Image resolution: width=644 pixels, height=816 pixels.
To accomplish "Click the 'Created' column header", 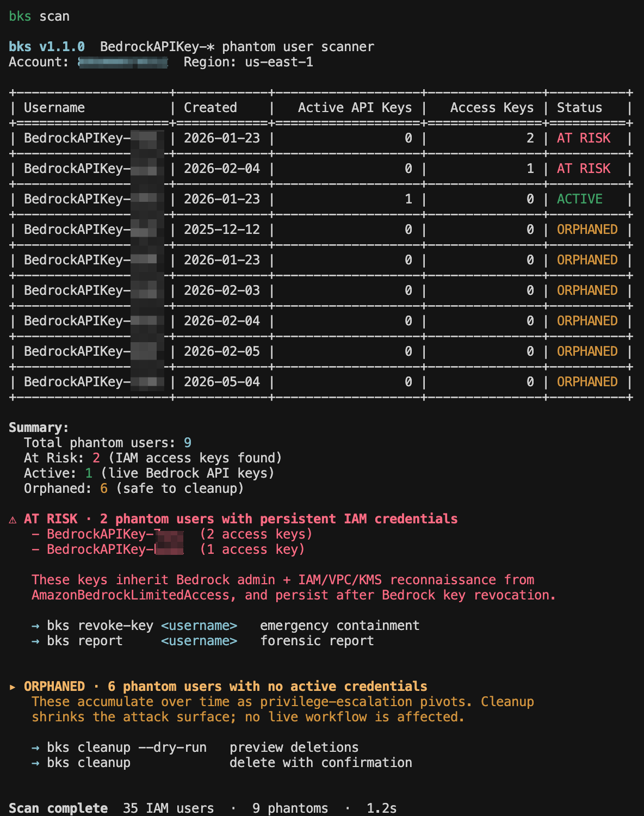I will [x=210, y=108].
